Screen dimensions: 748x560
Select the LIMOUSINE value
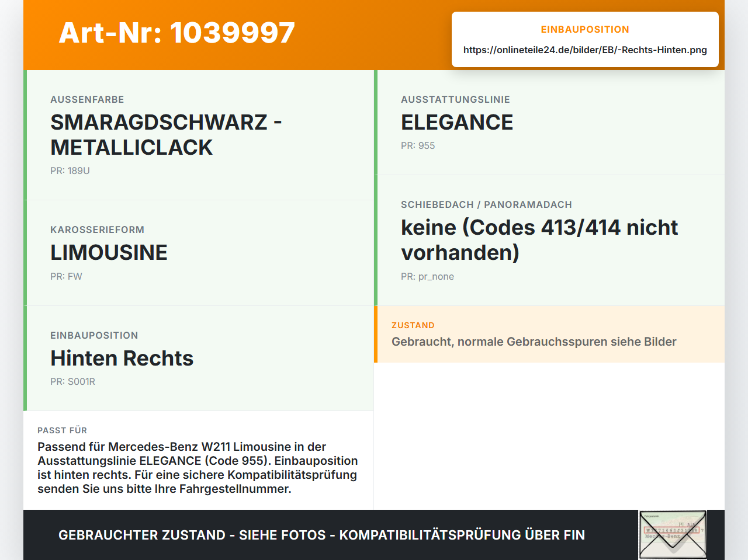(109, 252)
